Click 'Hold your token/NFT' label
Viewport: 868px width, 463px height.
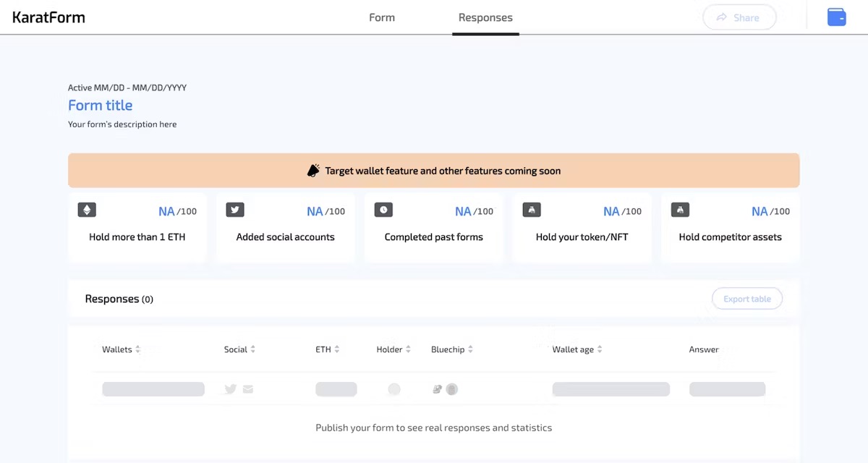[x=582, y=237]
